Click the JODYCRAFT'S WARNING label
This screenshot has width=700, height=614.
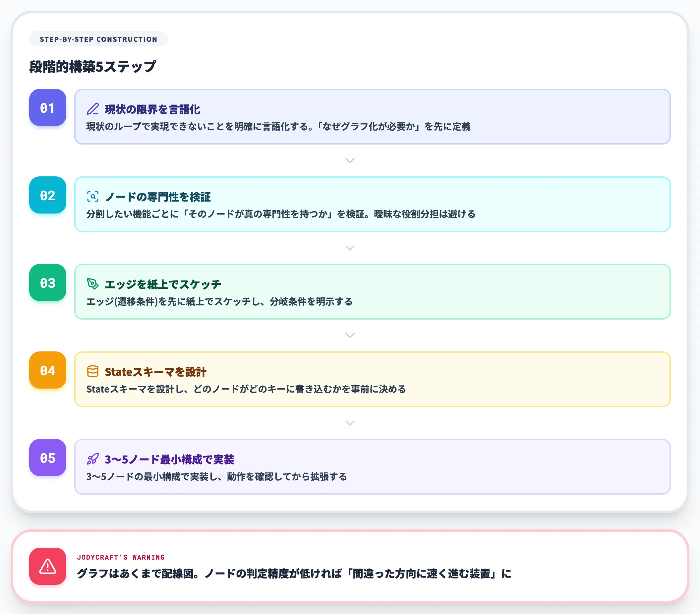pos(121,557)
